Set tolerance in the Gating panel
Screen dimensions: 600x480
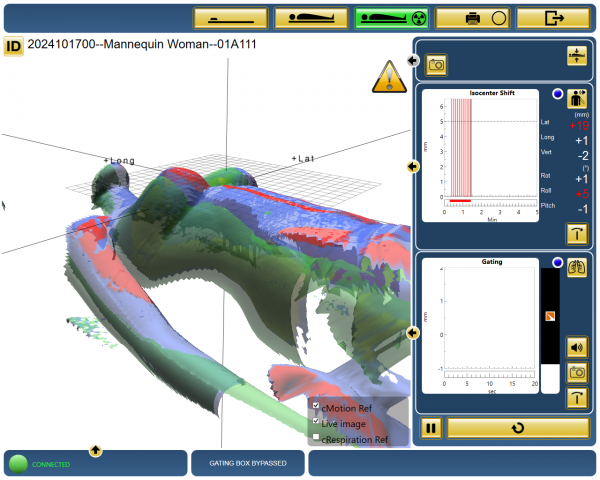coord(577,398)
